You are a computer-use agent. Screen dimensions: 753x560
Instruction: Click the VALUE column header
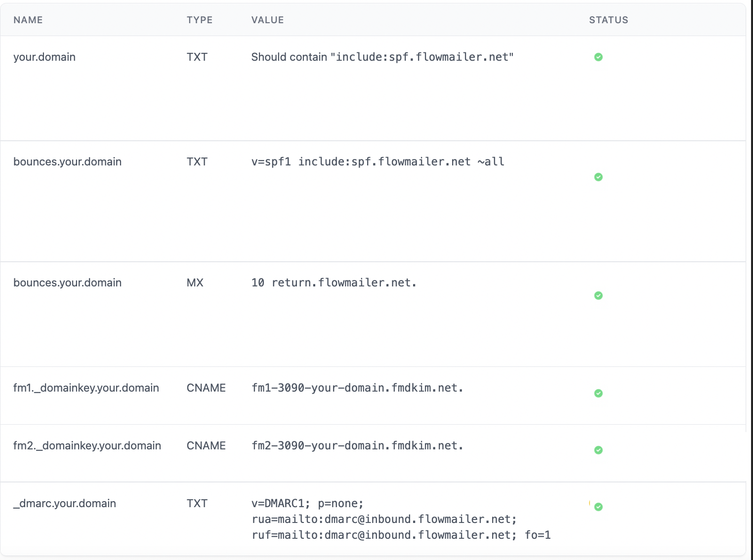click(267, 20)
